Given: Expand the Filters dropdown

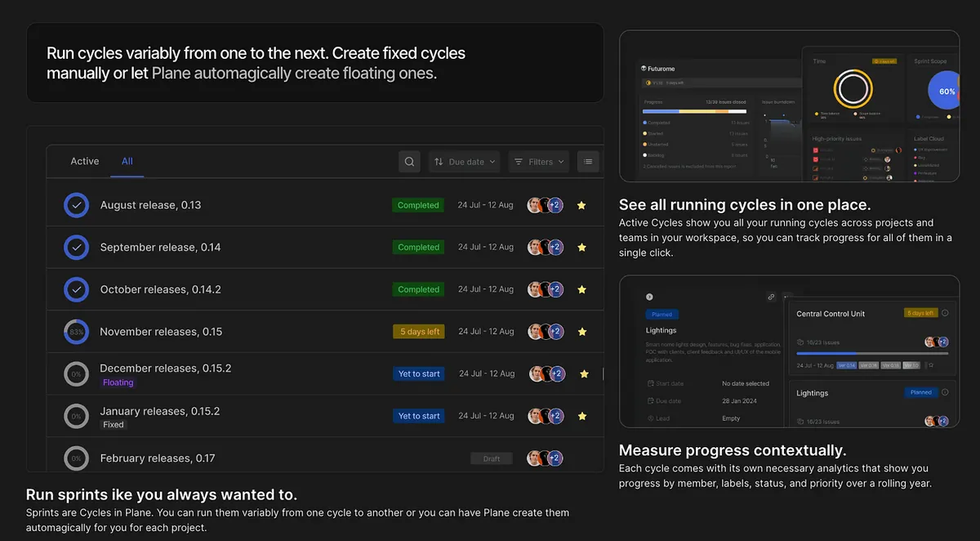Looking at the screenshot, I should point(538,162).
